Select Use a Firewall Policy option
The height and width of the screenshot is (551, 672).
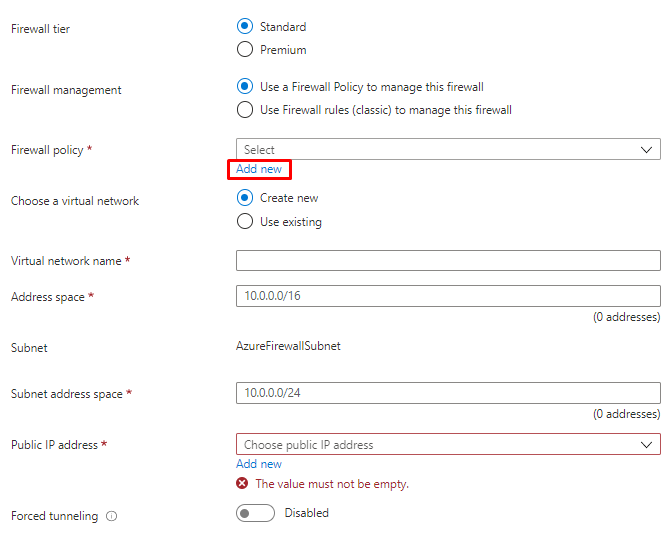tap(245, 87)
